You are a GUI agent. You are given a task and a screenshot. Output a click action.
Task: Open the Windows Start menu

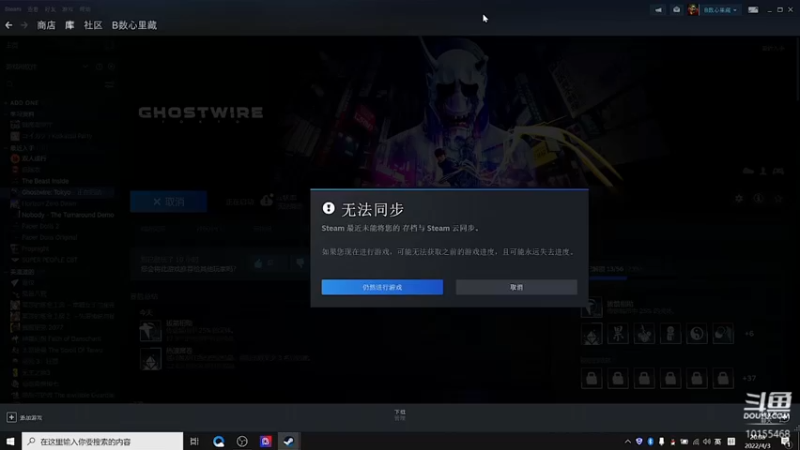point(10,441)
